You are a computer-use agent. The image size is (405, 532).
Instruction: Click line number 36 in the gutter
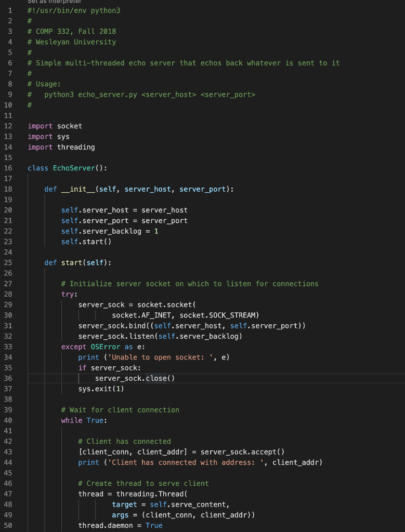coord(8,378)
